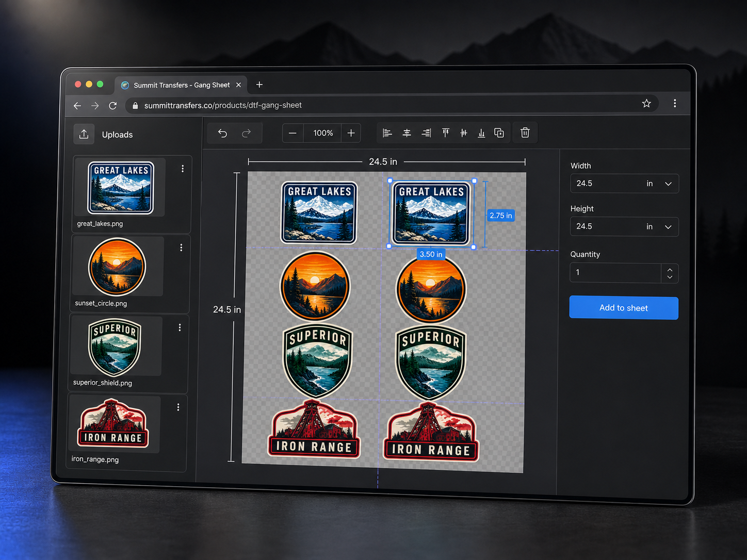The width and height of the screenshot is (747, 560).
Task: Center selected design vertically
Action: [x=464, y=133]
